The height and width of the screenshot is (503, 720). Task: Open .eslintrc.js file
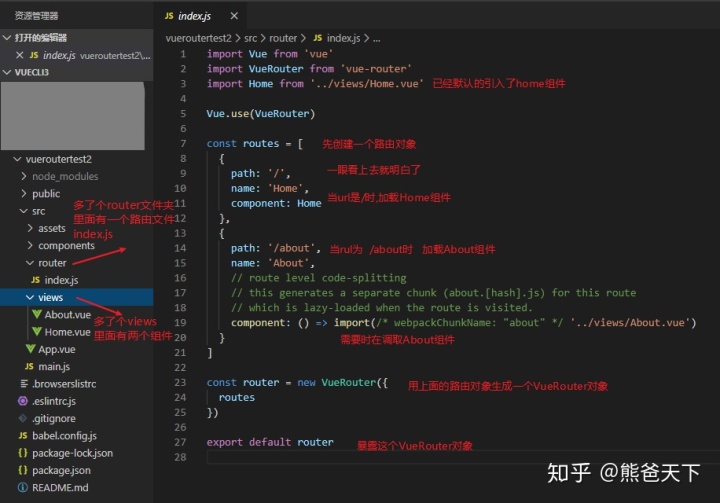coord(54,401)
